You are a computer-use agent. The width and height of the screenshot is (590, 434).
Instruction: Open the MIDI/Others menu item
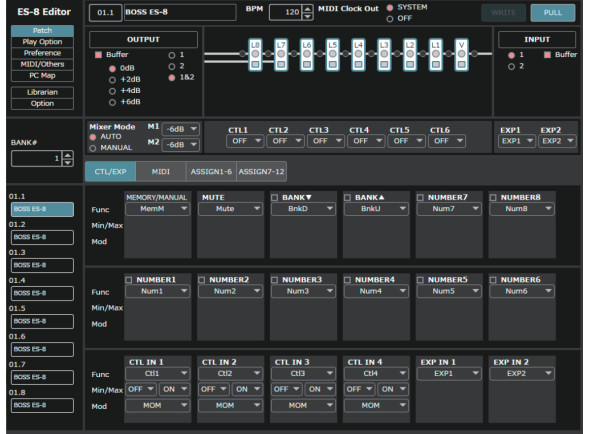[43, 64]
